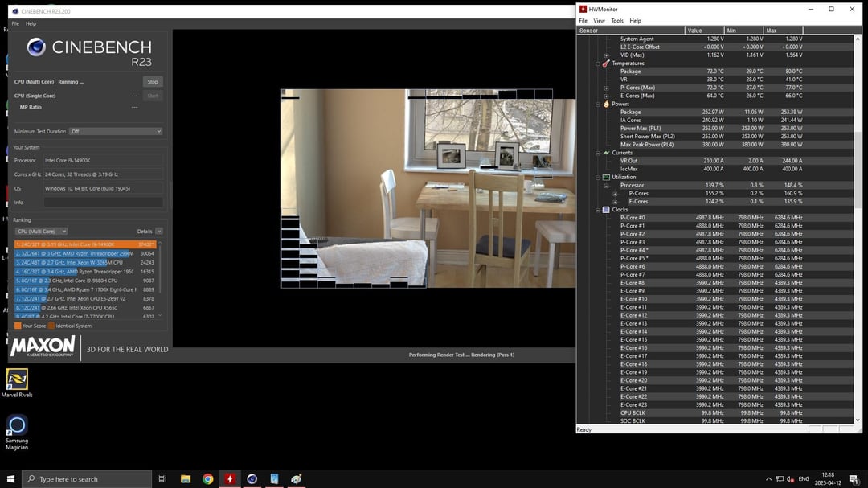Viewport: 868px width, 488px height.
Task: Expand the P-Cores utilization node
Action: [615, 194]
